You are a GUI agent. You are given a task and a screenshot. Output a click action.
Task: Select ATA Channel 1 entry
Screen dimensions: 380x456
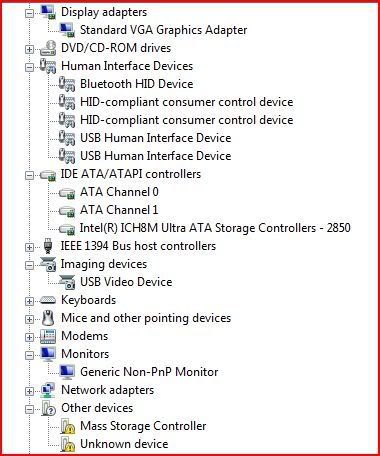point(119,210)
